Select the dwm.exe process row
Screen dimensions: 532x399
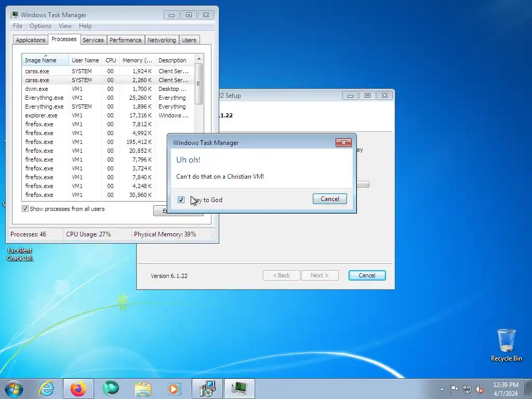[x=108, y=89]
